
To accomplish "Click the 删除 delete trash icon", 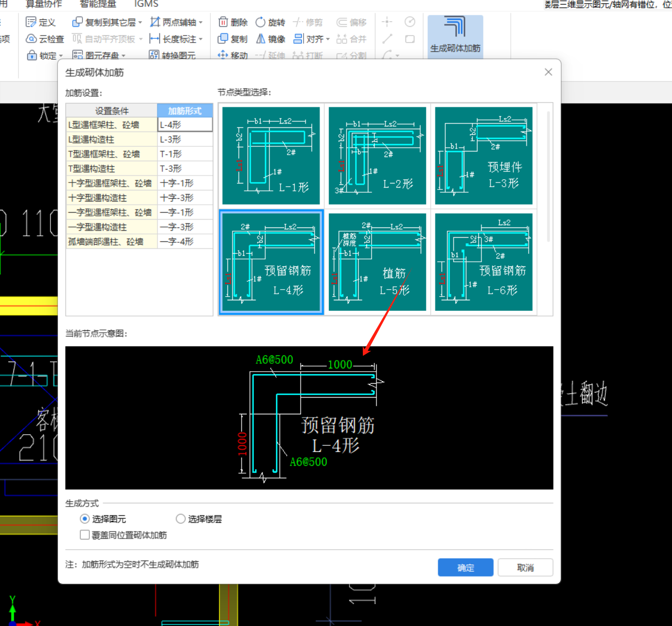I will tap(223, 22).
